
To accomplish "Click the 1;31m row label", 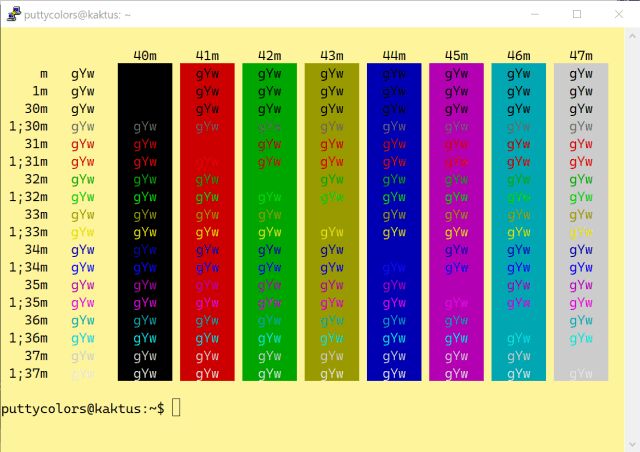I will pyautogui.click(x=28, y=162).
